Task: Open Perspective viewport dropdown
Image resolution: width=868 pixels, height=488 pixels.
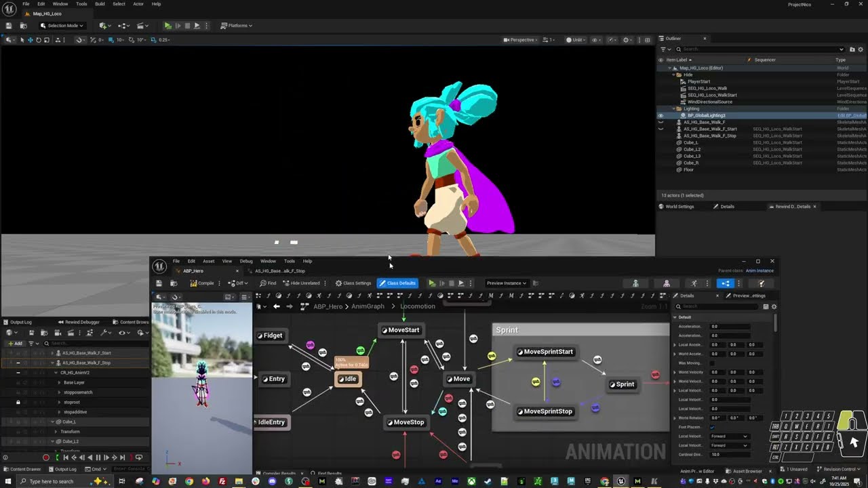Action: tap(519, 40)
